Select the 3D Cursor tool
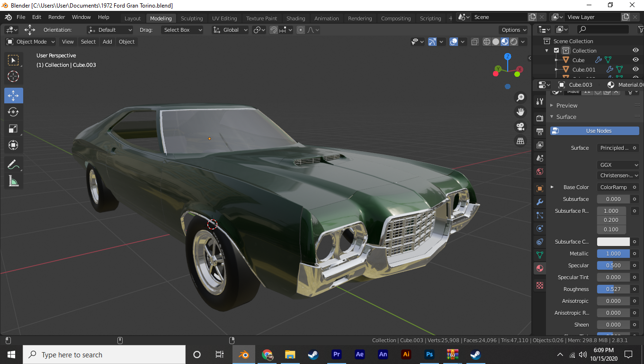Viewport: 644px width, 364px height. point(14,76)
